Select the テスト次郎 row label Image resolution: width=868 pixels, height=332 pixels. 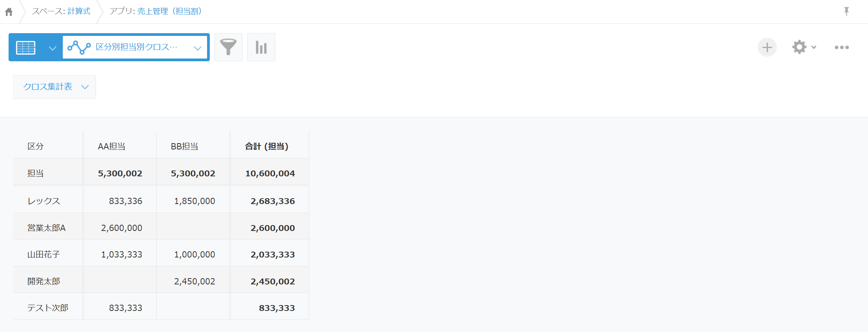click(48, 308)
